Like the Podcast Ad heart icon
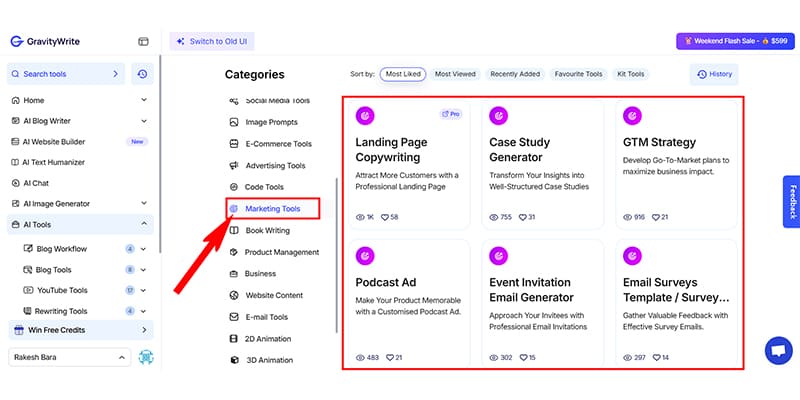This screenshot has width=800, height=400. pos(390,358)
